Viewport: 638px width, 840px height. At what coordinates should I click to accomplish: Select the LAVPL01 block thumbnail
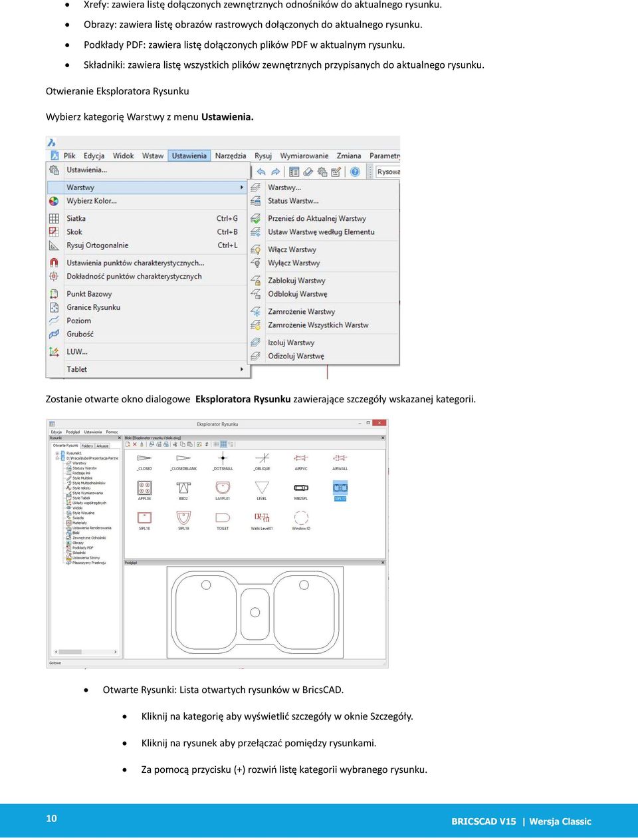(x=223, y=491)
